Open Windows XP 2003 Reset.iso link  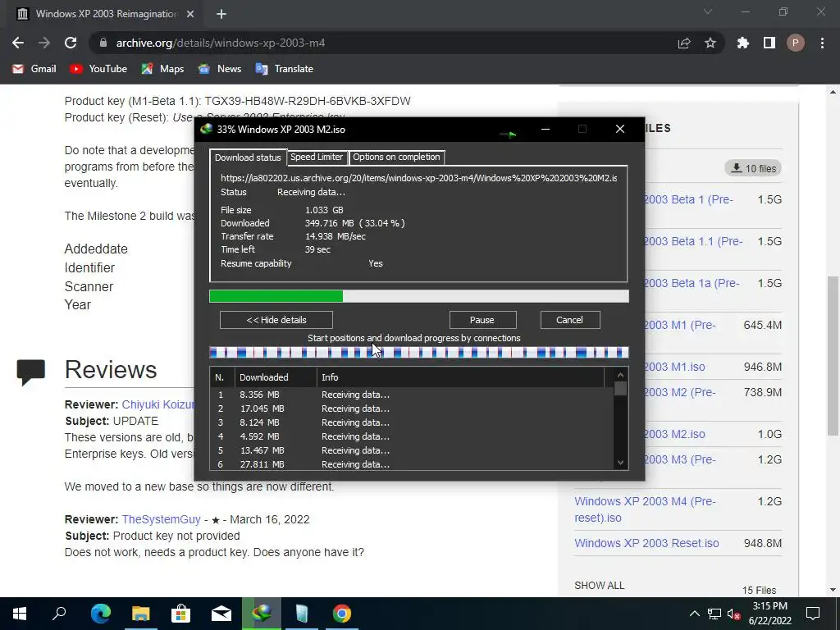(x=646, y=543)
